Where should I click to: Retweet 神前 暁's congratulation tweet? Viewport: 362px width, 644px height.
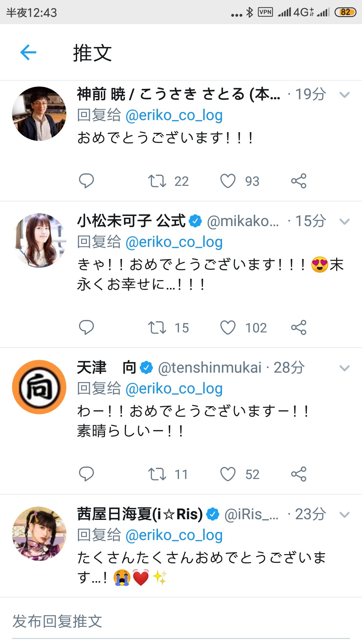(157, 181)
